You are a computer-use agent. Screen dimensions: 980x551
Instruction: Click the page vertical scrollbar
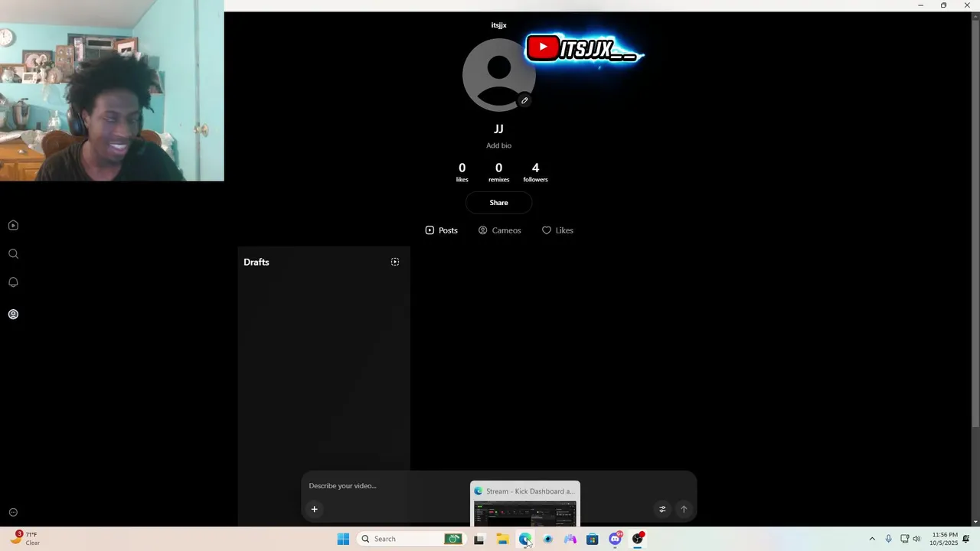click(x=975, y=222)
